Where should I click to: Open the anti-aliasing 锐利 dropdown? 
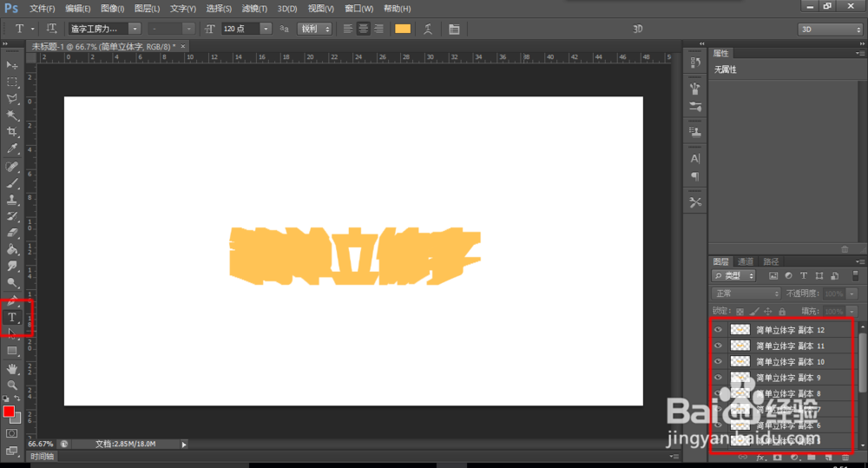coord(314,29)
